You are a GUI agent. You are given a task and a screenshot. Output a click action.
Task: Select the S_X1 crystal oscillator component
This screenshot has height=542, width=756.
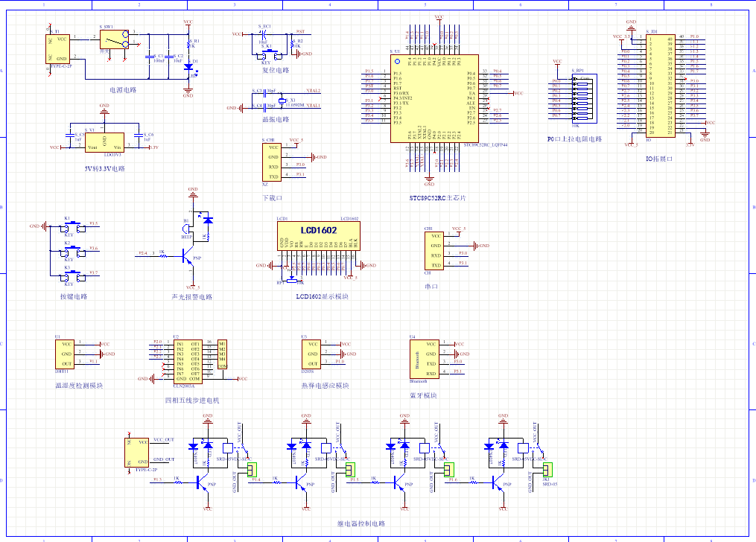pyautogui.click(x=282, y=101)
